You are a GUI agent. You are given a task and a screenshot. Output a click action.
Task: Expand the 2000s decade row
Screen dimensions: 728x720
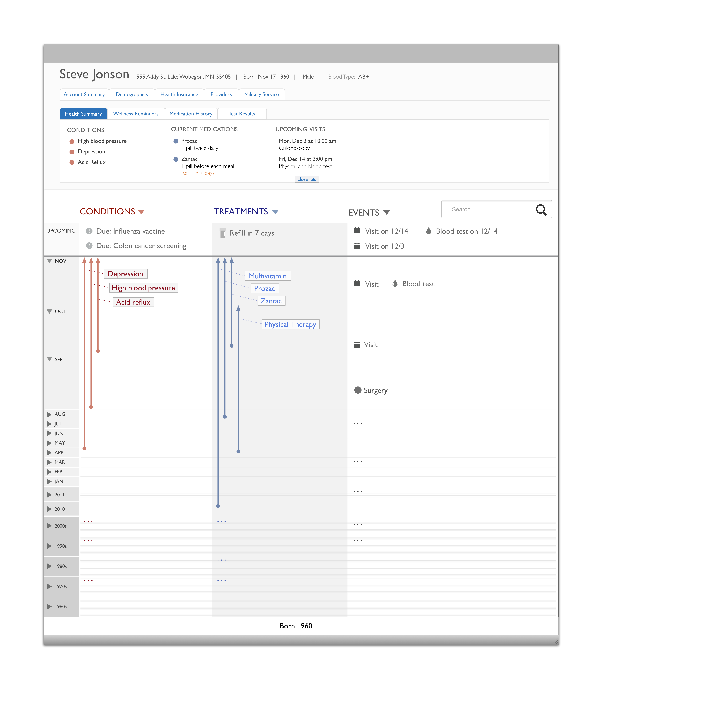(x=49, y=526)
